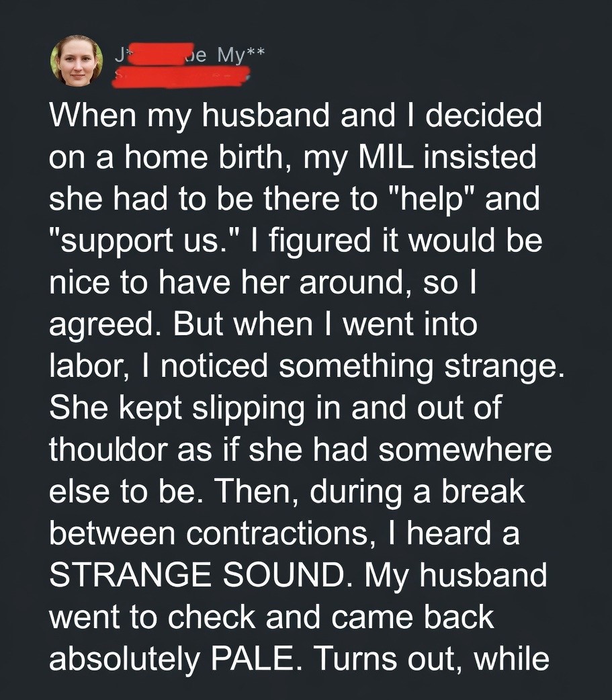Click the poster's profile avatar photo

coord(77,61)
